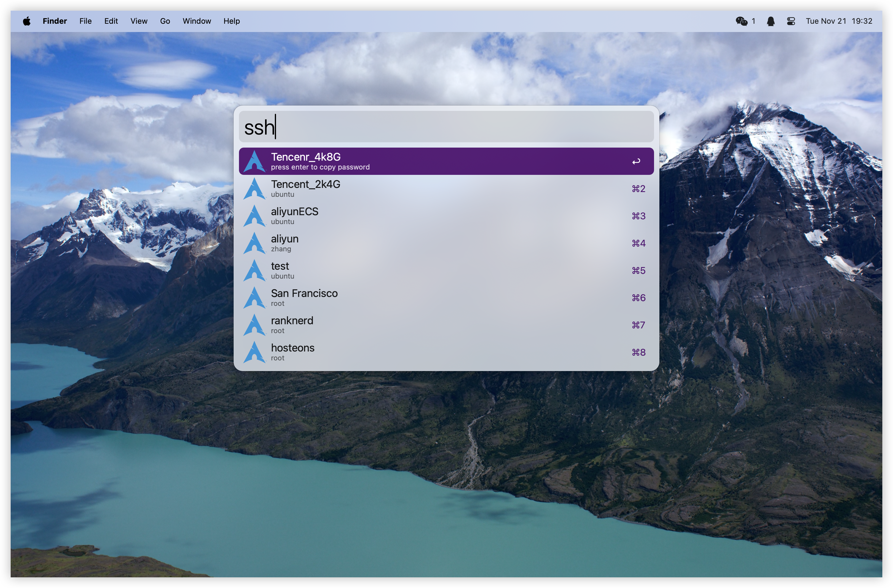The height and width of the screenshot is (588, 893).
Task: Choose the test ubuntu entry
Action: point(446,270)
